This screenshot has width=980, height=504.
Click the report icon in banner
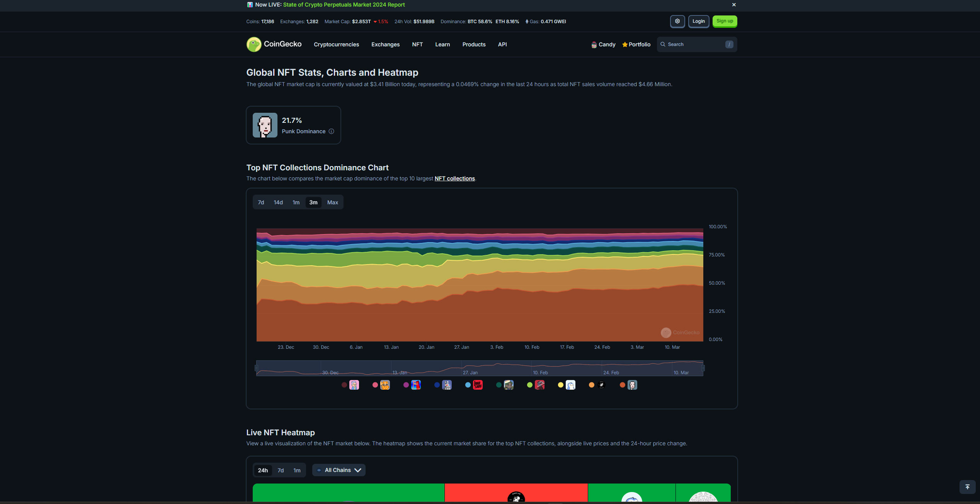click(250, 5)
